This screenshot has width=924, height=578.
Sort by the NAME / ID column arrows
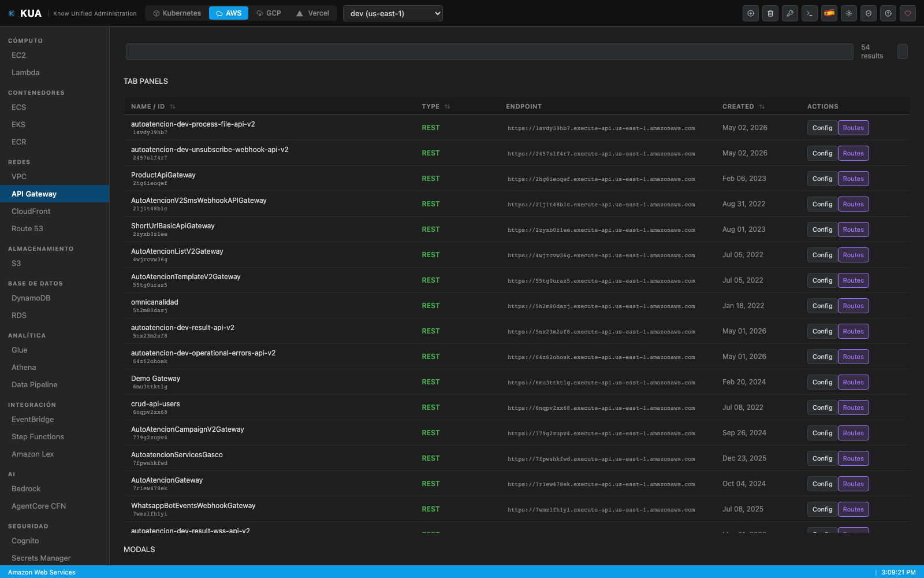point(173,107)
